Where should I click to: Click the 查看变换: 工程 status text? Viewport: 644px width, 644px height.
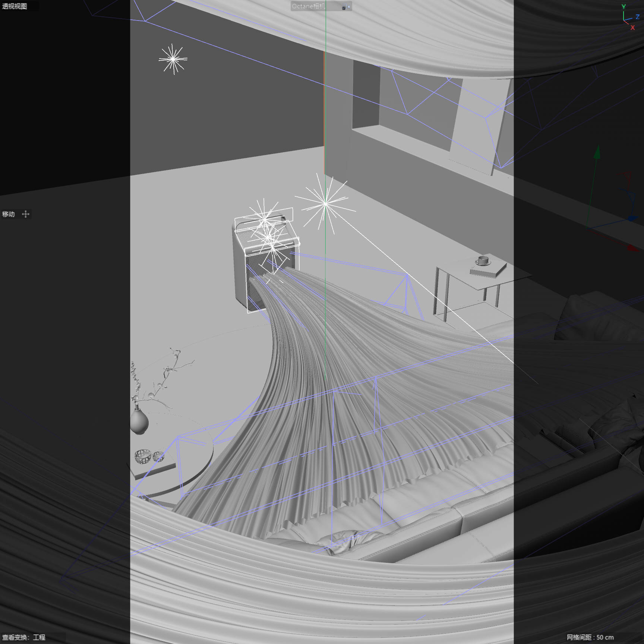[23, 637]
